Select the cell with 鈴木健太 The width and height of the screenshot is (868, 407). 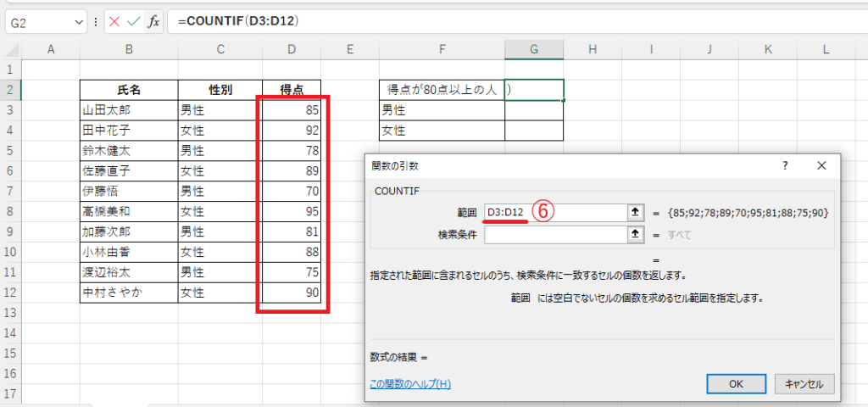[129, 151]
